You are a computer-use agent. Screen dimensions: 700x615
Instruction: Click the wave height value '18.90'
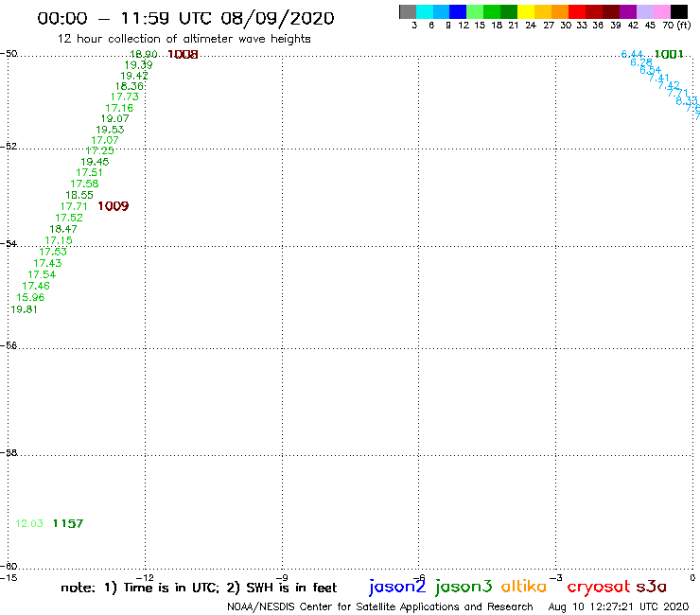tap(143, 55)
